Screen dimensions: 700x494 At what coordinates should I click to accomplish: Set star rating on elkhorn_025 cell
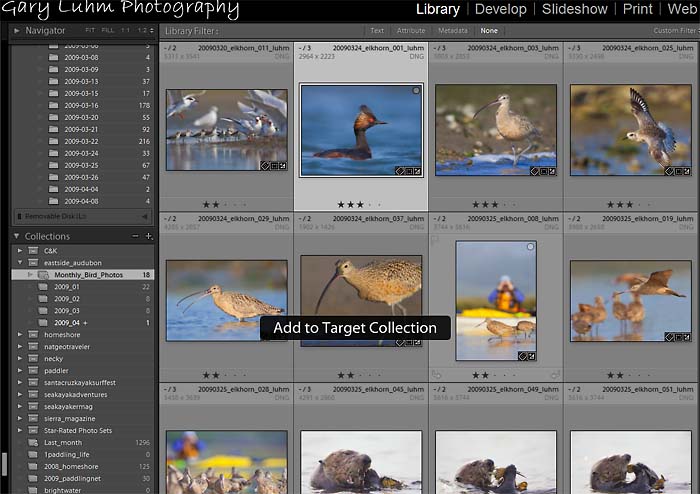[x=629, y=204]
